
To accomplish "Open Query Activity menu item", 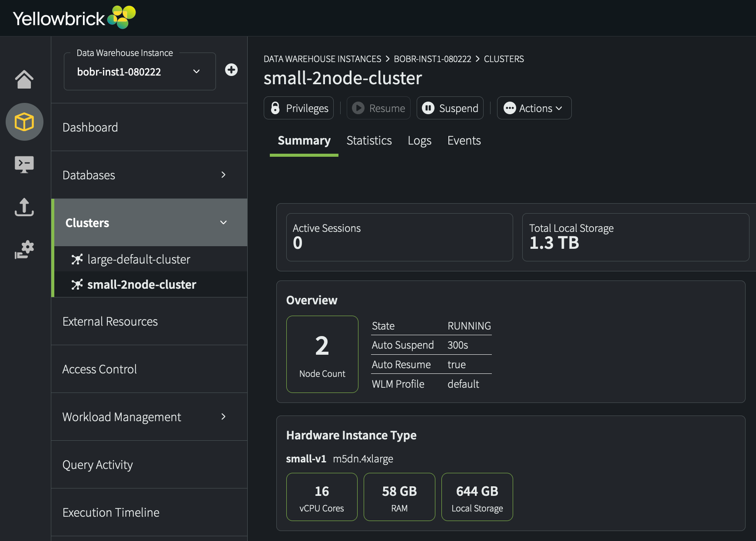I will pos(149,465).
